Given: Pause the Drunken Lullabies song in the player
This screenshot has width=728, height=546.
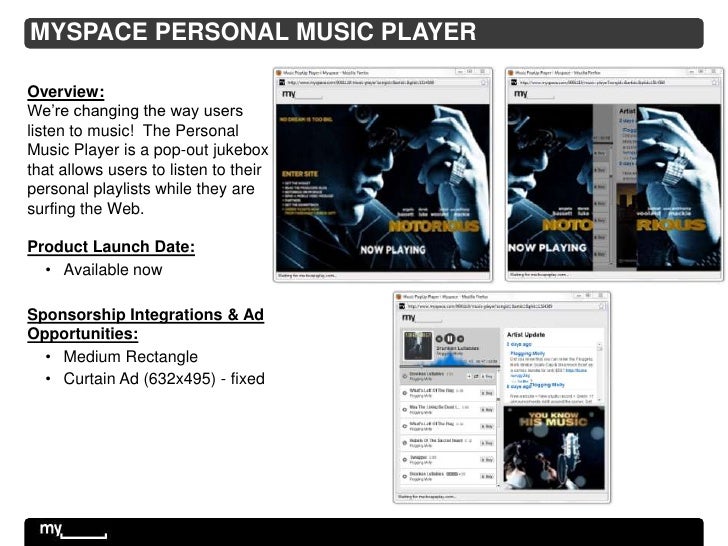Looking at the screenshot, I should coord(450,338).
